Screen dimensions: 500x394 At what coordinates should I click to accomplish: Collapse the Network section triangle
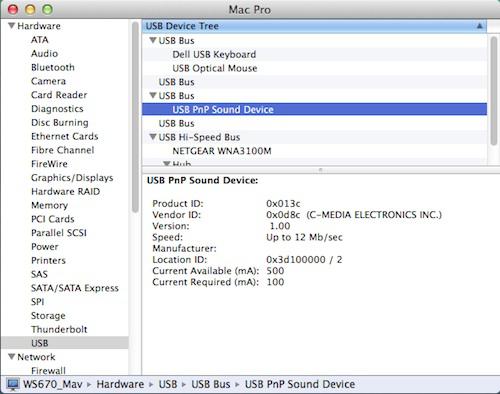pos(12,357)
